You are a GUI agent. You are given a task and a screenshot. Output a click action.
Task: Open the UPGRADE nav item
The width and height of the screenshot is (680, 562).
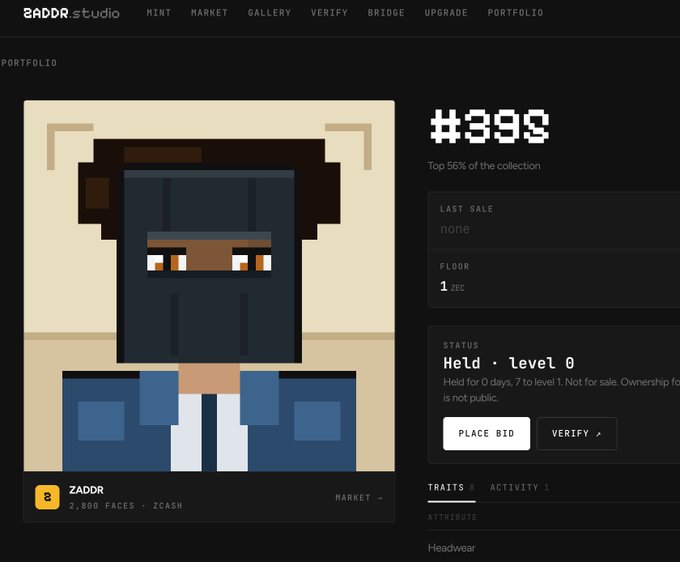pos(446,13)
